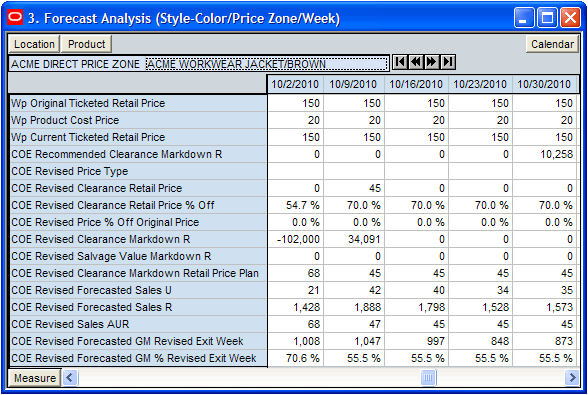Click the 1,573 forecasted sales cell
The height and width of the screenshot is (395, 588).
point(544,307)
